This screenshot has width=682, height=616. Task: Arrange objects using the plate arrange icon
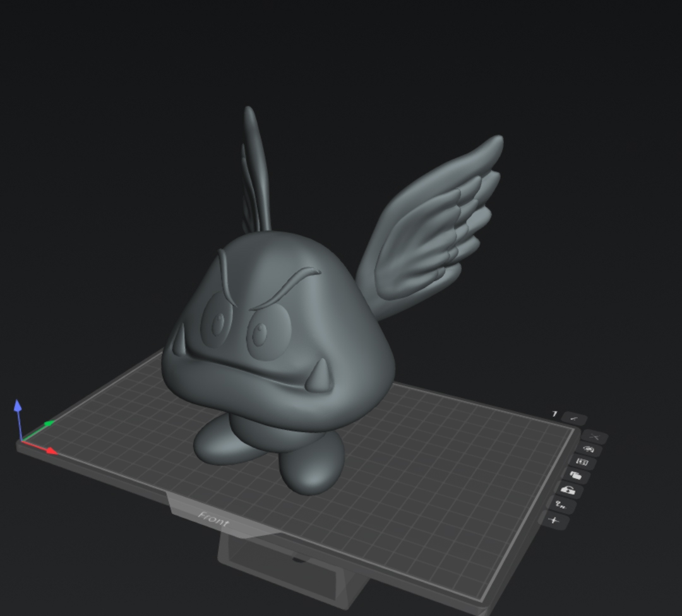point(582,462)
